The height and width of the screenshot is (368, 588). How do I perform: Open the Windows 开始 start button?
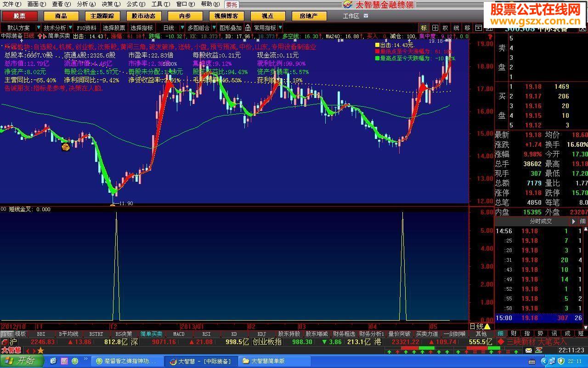22,361
